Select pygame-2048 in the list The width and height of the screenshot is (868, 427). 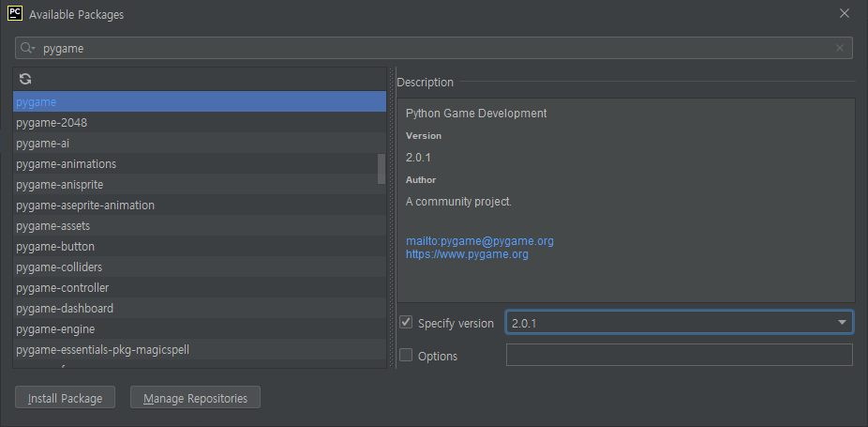[200, 123]
